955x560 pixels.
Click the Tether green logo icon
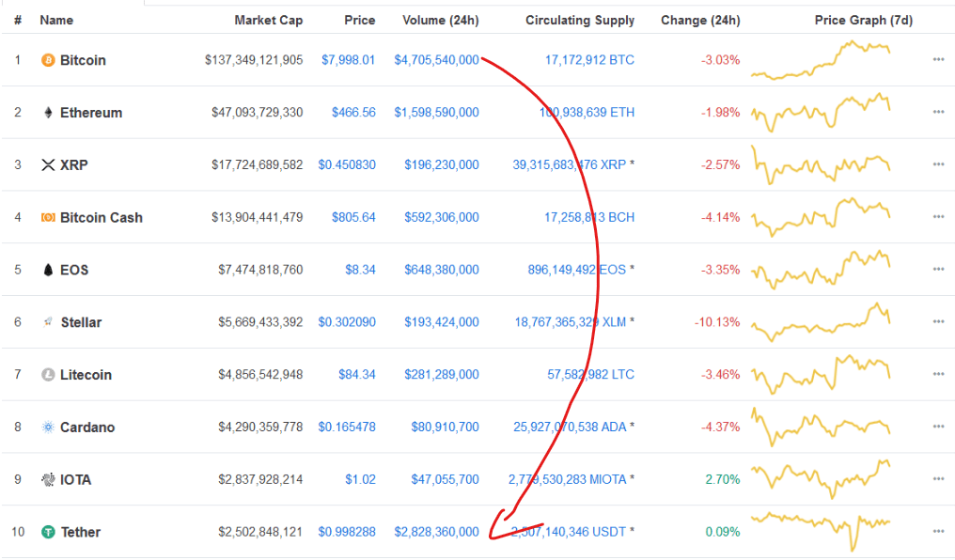point(48,532)
